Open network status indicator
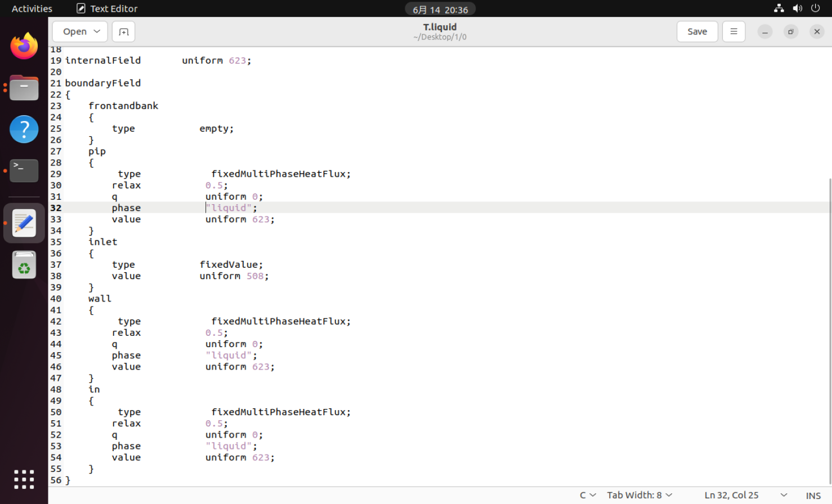832x504 pixels. click(x=779, y=8)
